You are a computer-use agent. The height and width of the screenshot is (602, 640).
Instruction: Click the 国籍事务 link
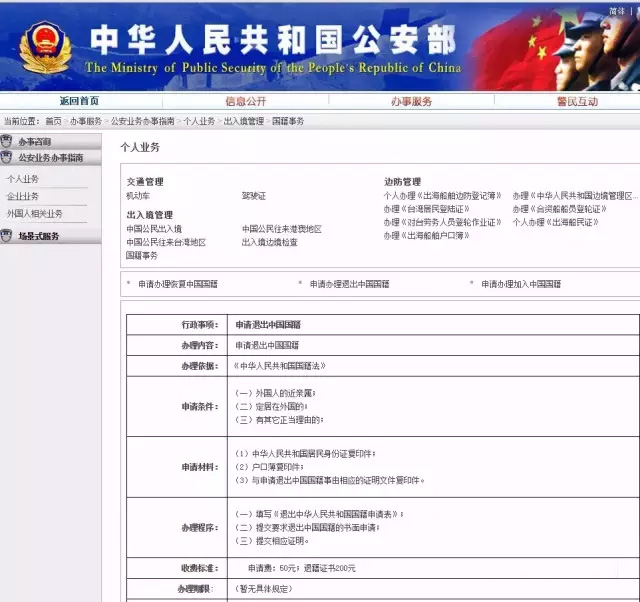click(x=142, y=256)
